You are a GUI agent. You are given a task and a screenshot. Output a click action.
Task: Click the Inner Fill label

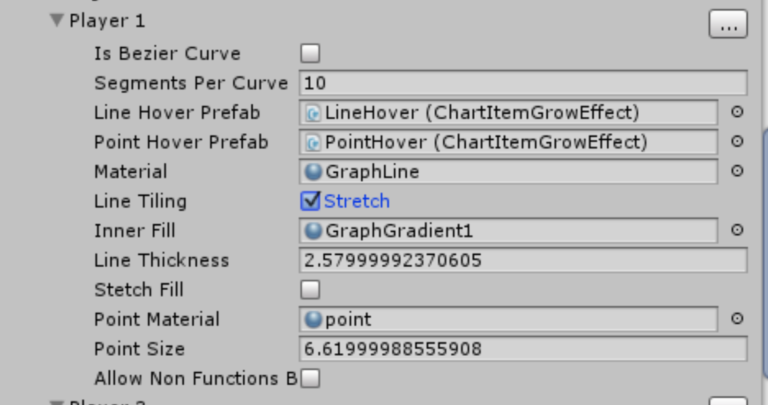pos(135,231)
